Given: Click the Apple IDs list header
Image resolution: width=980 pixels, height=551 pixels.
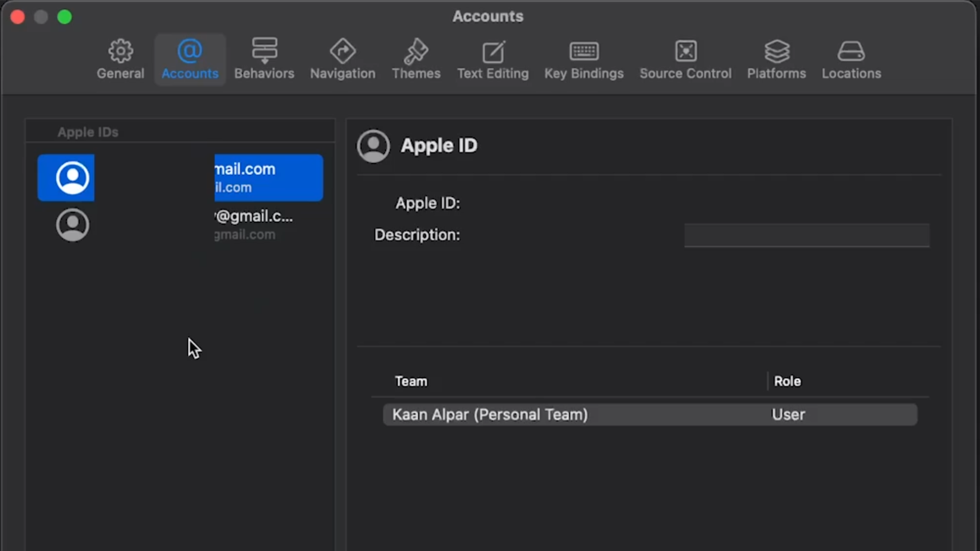Looking at the screenshot, I should pyautogui.click(x=88, y=132).
